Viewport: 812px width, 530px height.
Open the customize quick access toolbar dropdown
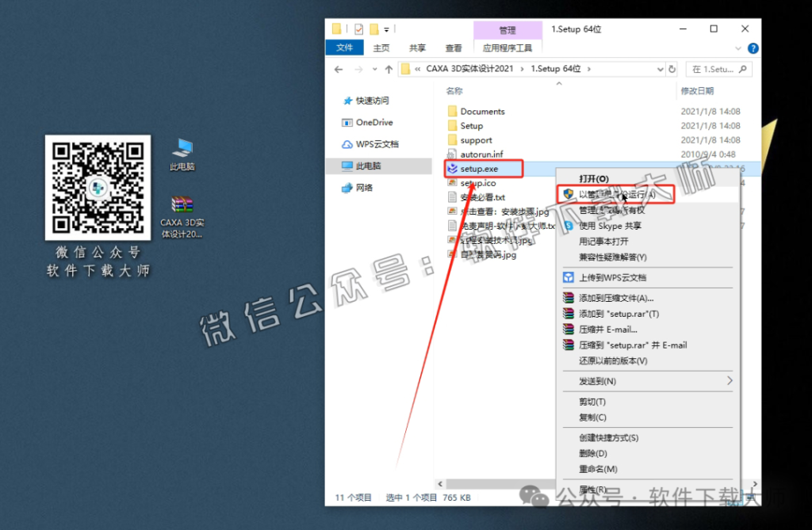click(x=386, y=30)
